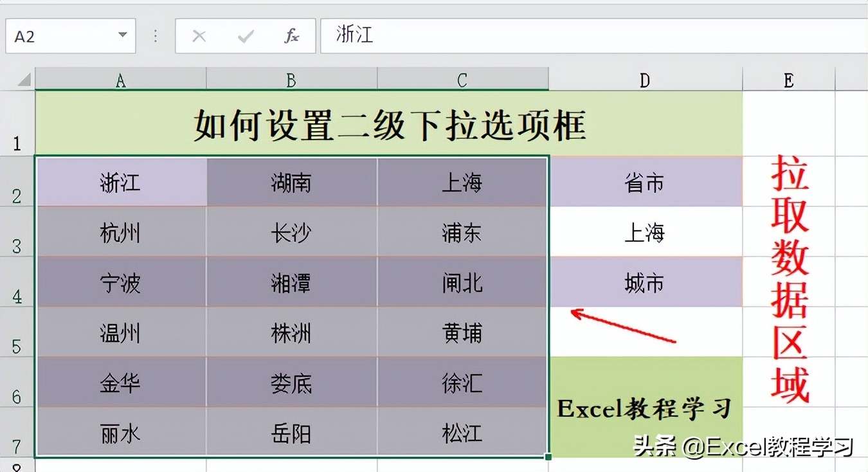Select cell containing 浦东
The width and height of the screenshot is (868, 472).
click(462, 231)
